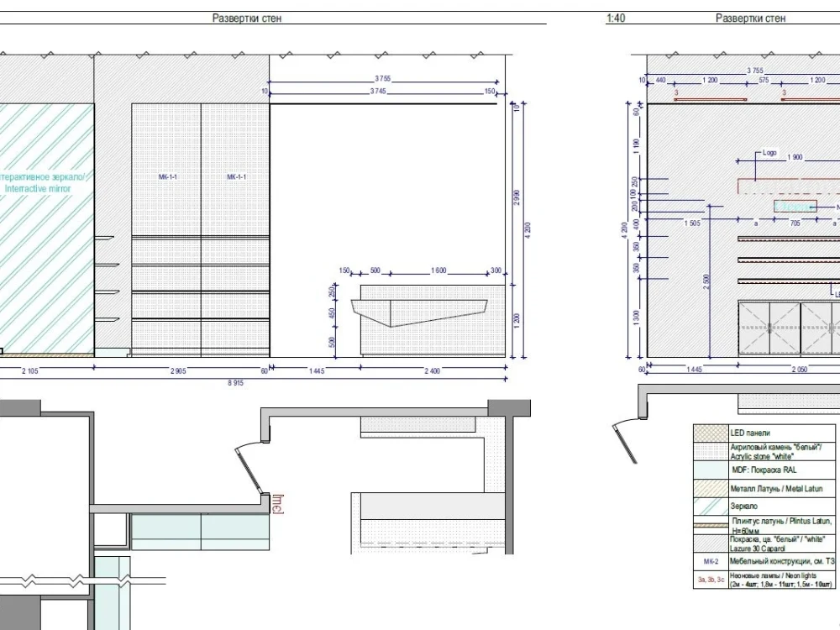This screenshot has height=630, width=840.
Task: Select the Plintus Latun H=60мм swatch
Action: pos(710,524)
